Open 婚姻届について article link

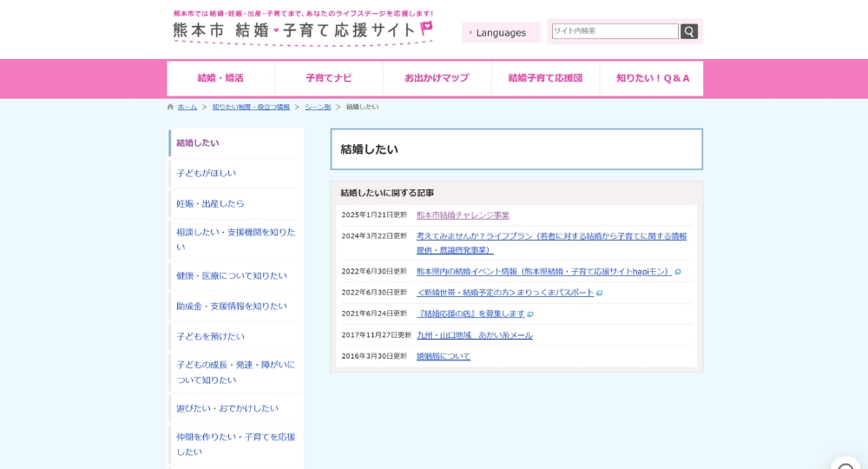pyautogui.click(x=444, y=356)
